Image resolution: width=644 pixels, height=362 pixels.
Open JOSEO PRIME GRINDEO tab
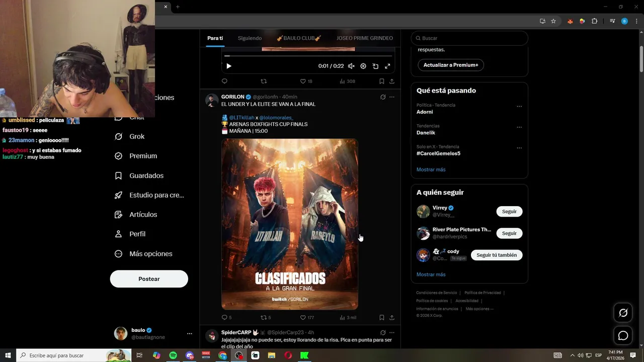click(x=365, y=38)
